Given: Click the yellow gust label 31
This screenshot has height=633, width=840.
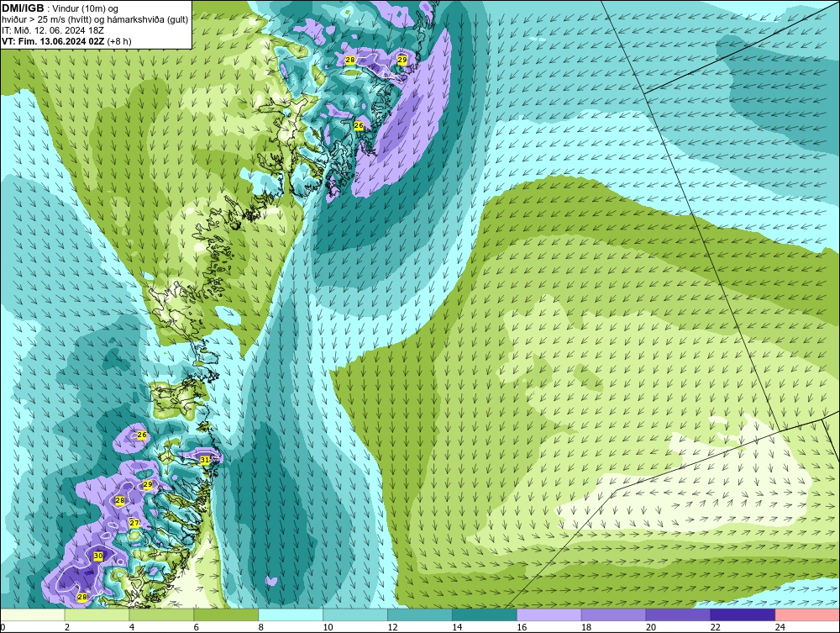Looking at the screenshot, I should [x=205, y=460].
